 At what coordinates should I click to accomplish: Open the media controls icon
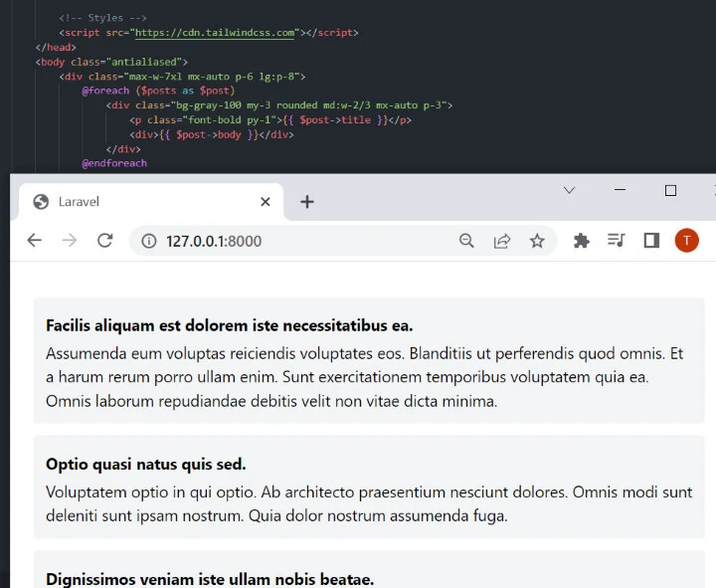click(x=616, y=241)
